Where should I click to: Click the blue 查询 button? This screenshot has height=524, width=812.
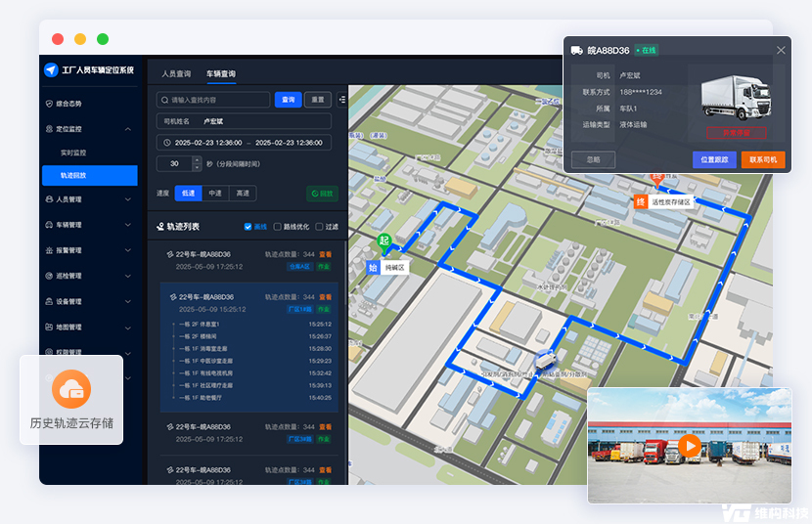coord(288,100)
